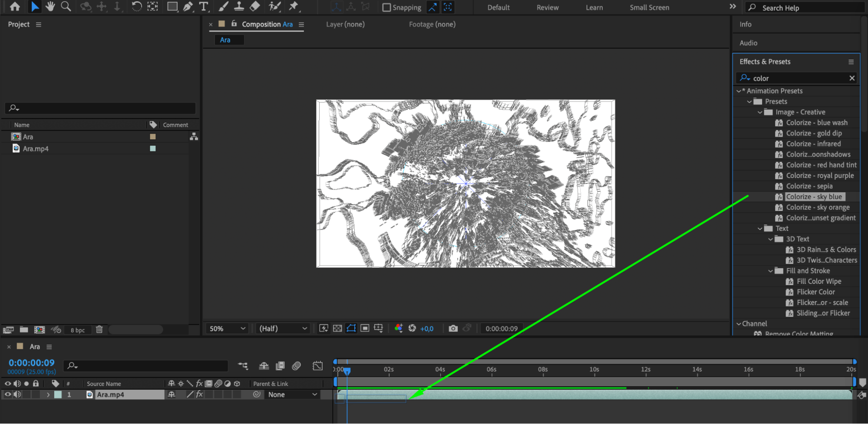Viewport: 868px width, 424px height.
Task: Activate the Puppet Pin tool
Action: pos(294,7)
